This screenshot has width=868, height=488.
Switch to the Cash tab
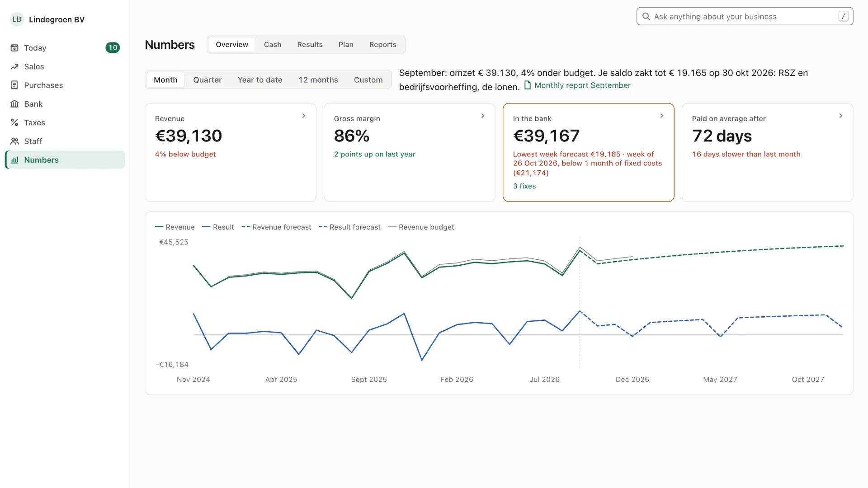pyautogui.click(x=273, y=45)
